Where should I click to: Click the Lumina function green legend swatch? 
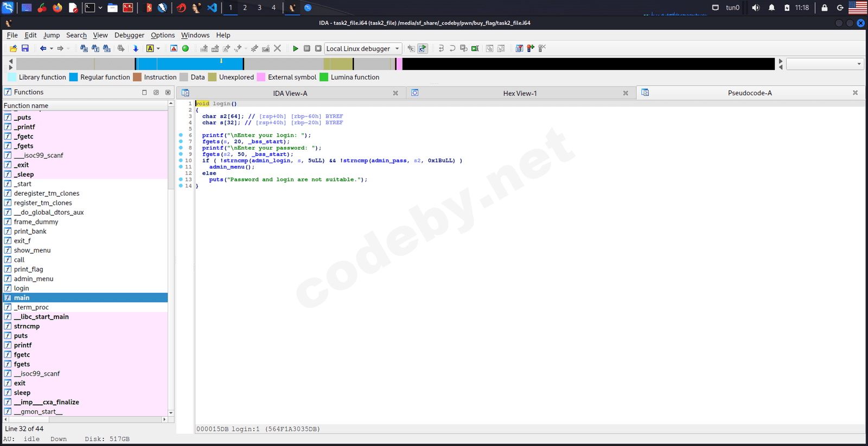point(324,77)
